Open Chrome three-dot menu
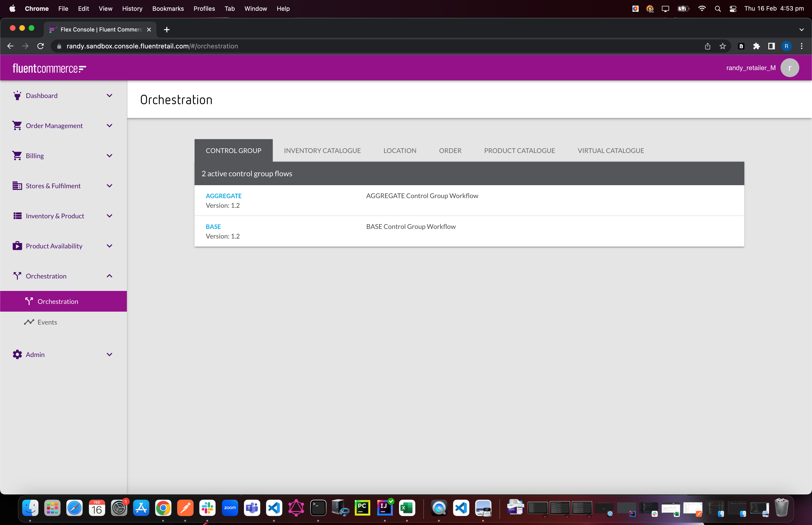The height and width of the screenshot is (525, 812). (x=801, y=46)
